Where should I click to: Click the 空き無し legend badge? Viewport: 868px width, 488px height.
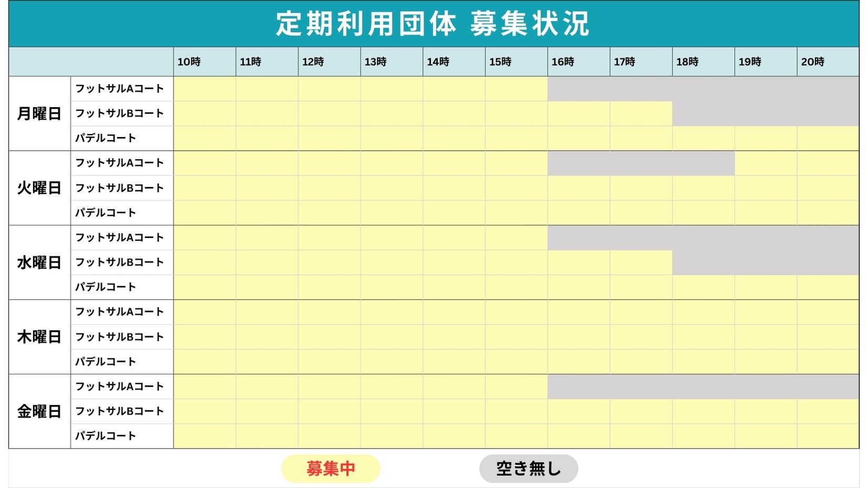tap(528, 468)
